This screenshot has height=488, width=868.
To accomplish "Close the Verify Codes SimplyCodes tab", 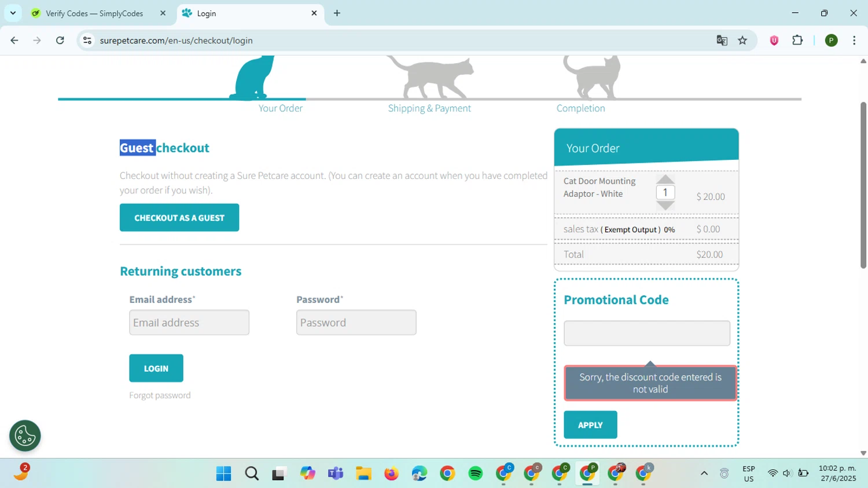I will point(163,13).
